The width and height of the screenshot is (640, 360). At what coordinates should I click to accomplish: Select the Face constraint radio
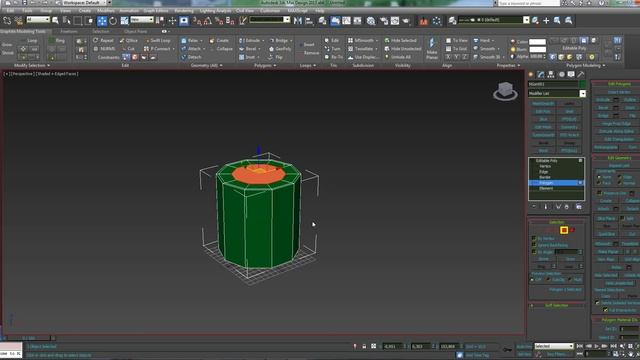pyautogui.click(x=599, y=183)
